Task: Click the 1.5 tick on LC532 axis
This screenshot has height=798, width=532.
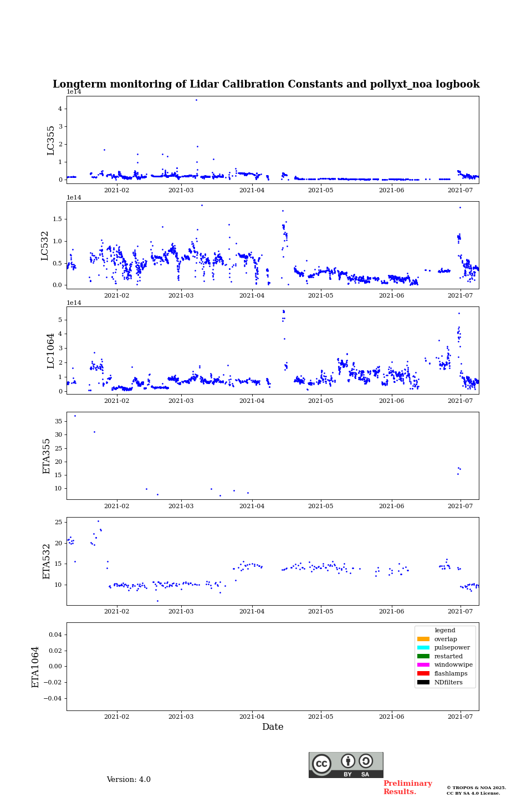Action: (x=58, y=219)
